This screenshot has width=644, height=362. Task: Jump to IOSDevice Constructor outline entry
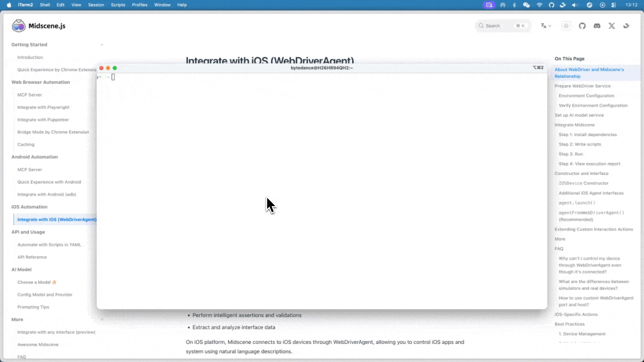[x=584, y=183]
